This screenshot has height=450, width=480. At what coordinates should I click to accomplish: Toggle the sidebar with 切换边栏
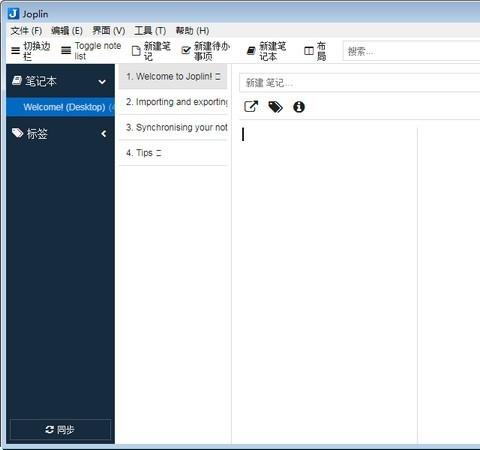coord(31,51)
